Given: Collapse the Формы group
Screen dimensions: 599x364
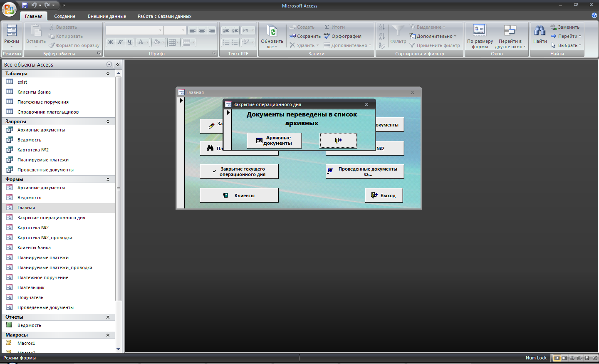Looking at the screenshot, I should click(108, 179).
